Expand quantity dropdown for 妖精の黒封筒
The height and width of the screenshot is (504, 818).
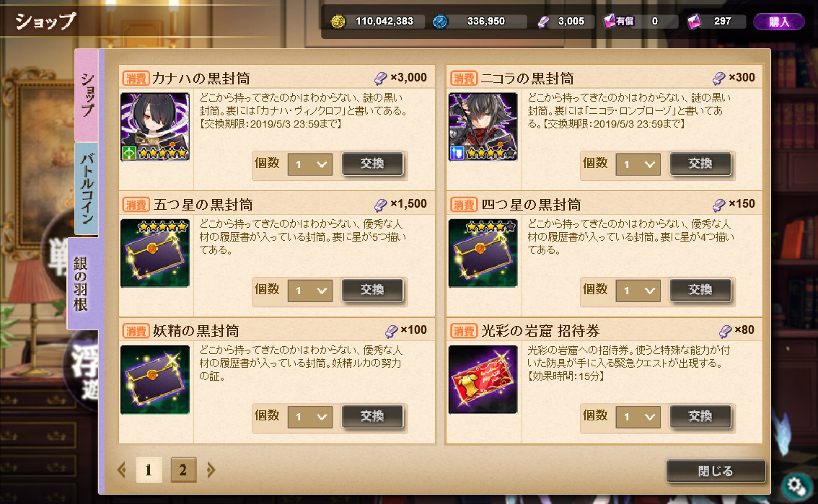(x=310, y=417)
